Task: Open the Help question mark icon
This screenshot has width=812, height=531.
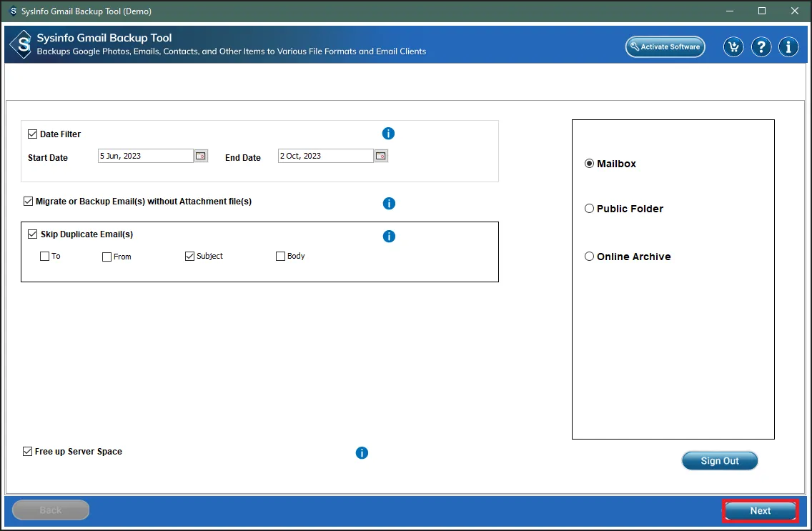Action: 761,47
